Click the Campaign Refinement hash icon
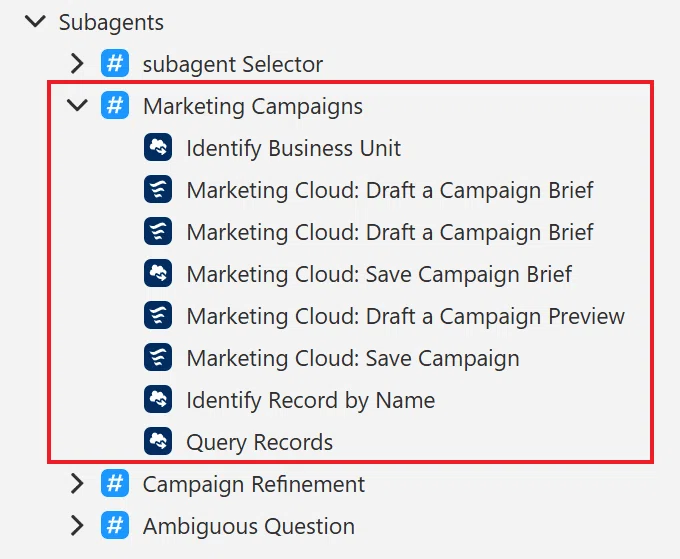This screenshot has width=680, height=559. (x=115, y=483)
